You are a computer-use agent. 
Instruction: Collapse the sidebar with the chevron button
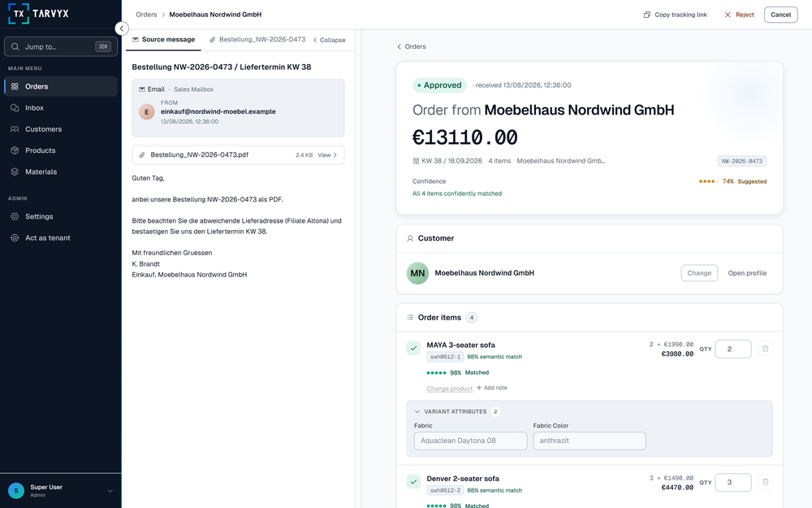point(121,28)
